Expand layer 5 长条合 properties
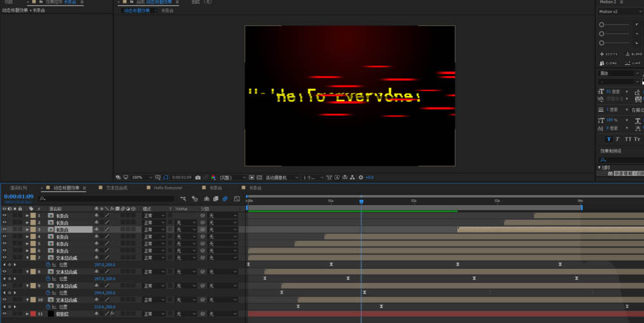The height and width of the screenshot is (323, 644). [27, 244]
